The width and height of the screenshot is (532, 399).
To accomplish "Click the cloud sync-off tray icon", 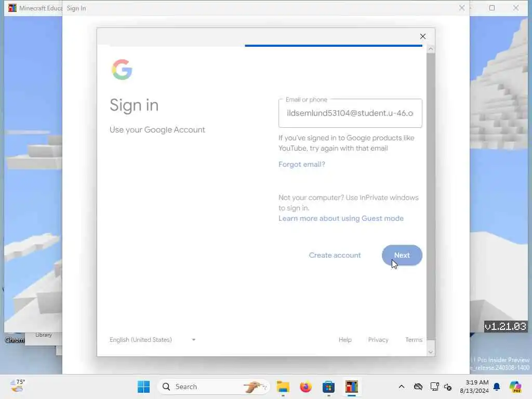I will click(x=418, y=387).
